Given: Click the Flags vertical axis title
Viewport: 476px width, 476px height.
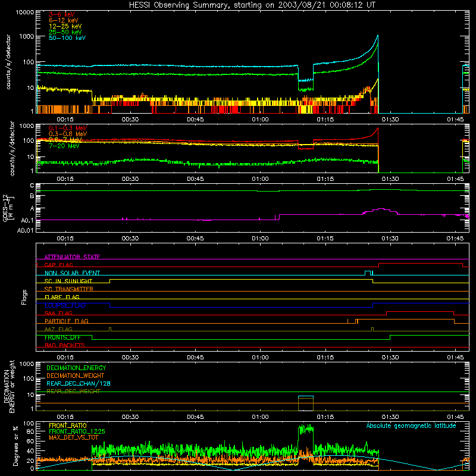Looking at the screenshot, I should (x=24, y=297).
